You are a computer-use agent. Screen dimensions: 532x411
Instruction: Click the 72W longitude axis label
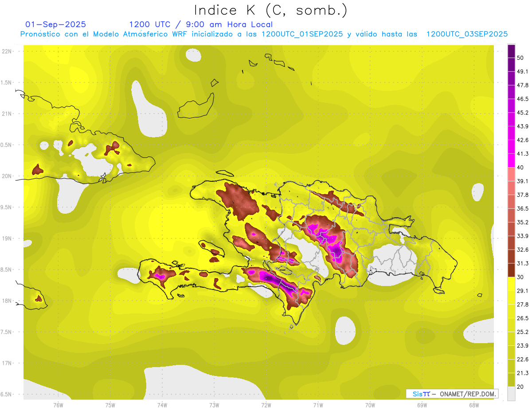[266, 405]
